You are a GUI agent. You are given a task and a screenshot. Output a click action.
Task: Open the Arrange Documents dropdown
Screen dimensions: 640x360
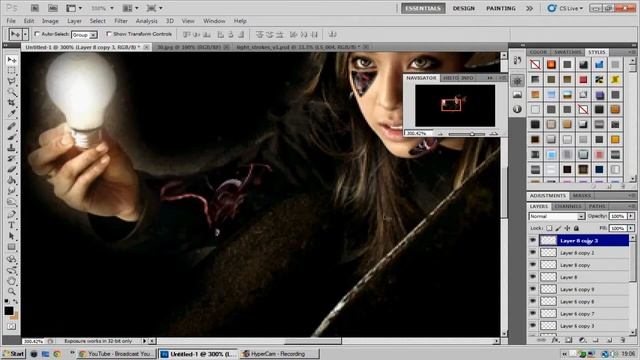coord(130,8)
